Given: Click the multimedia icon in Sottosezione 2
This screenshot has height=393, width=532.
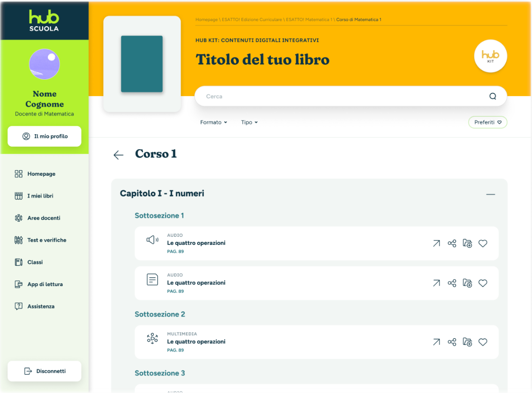Looking at the screenshot, I should (152, 339).
